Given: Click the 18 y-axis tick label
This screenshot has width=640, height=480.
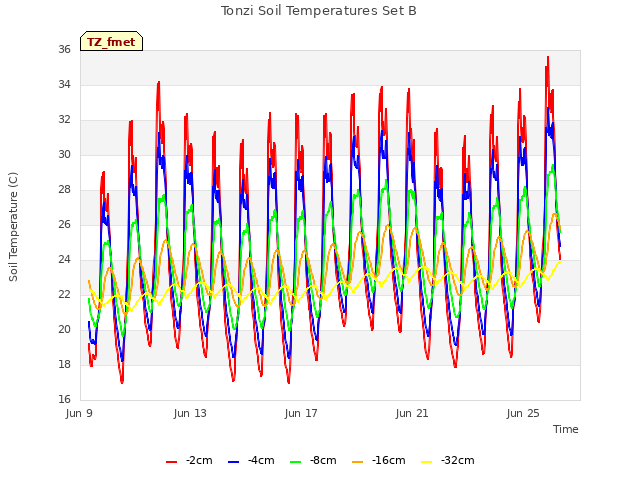Looking at the screenshot, I should pyautogui.click(x=64, y=364).
